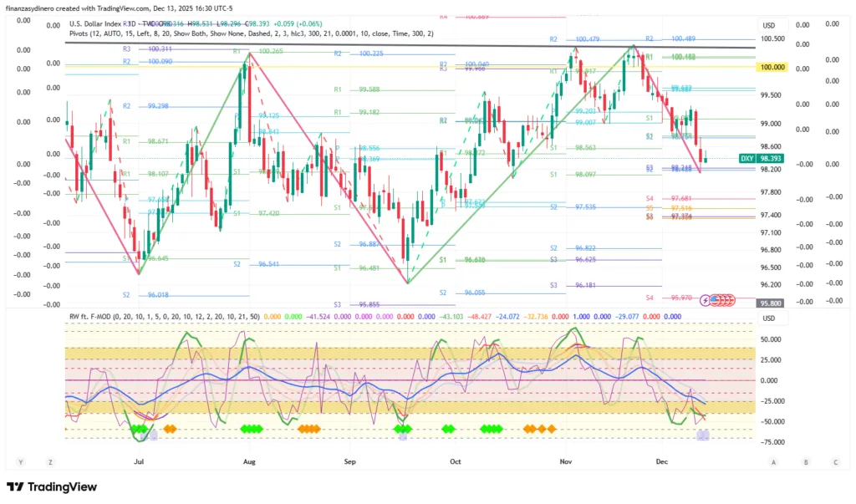Screen dimensions: 856x504
Task: Click the green DXY ticker tag
Action: pyautogui.click(x=749, y=159)
